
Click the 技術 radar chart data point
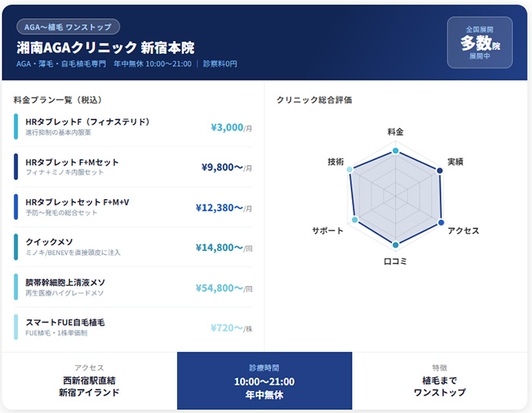(x=350, y=170)
